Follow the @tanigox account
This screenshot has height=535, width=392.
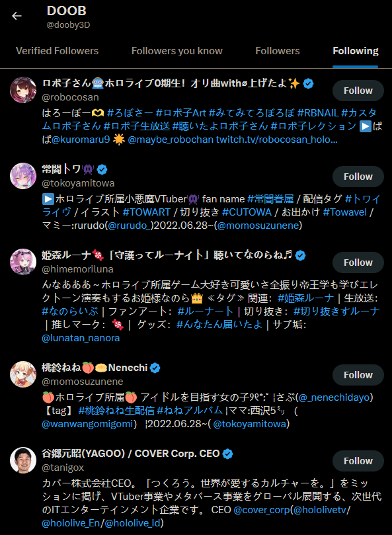click(x=358, y=461)
